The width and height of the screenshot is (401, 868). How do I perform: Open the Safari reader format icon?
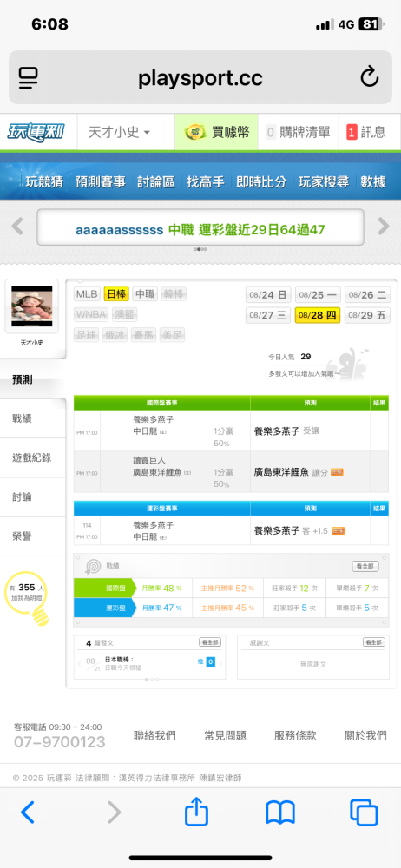coord(29,77)
